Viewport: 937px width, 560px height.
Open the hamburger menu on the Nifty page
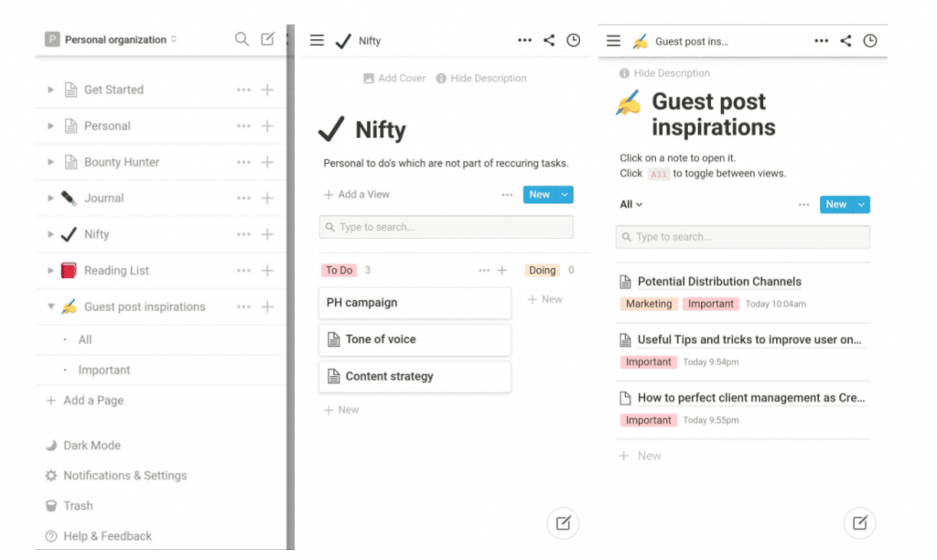point(317,40)
